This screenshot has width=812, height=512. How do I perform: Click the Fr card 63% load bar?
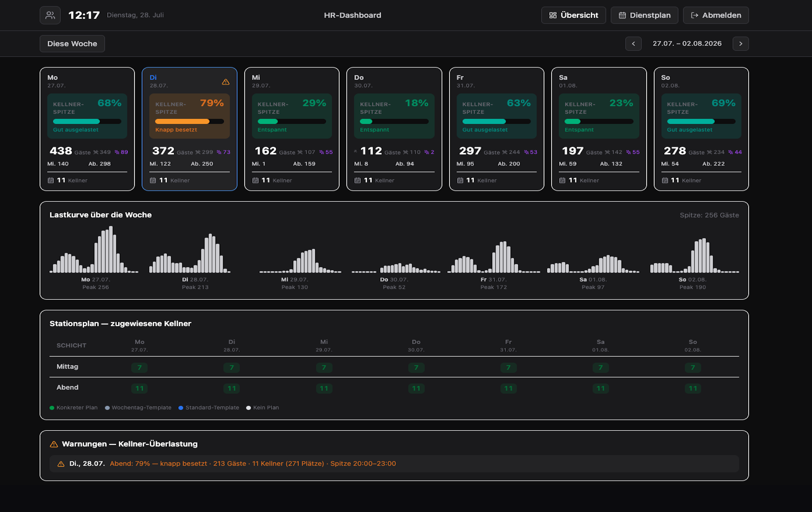pos(496,121)
